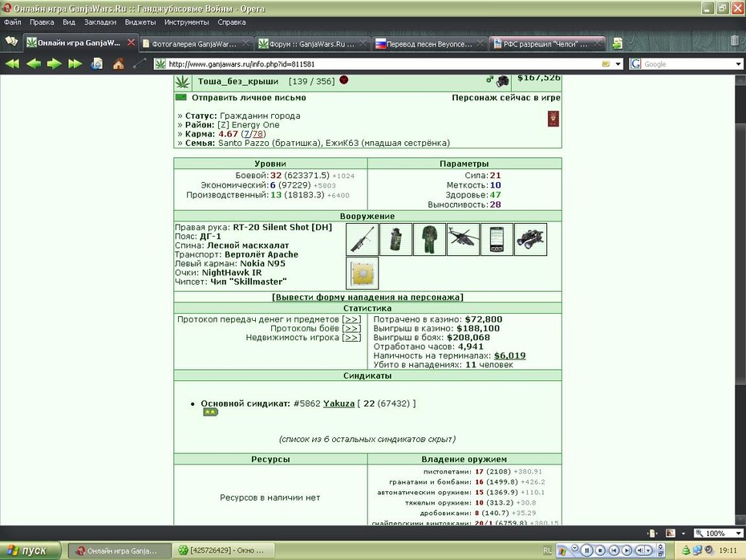This screenshot has width=746, height=560.
Task: Open the Справка menu
Action: point(232,22)
